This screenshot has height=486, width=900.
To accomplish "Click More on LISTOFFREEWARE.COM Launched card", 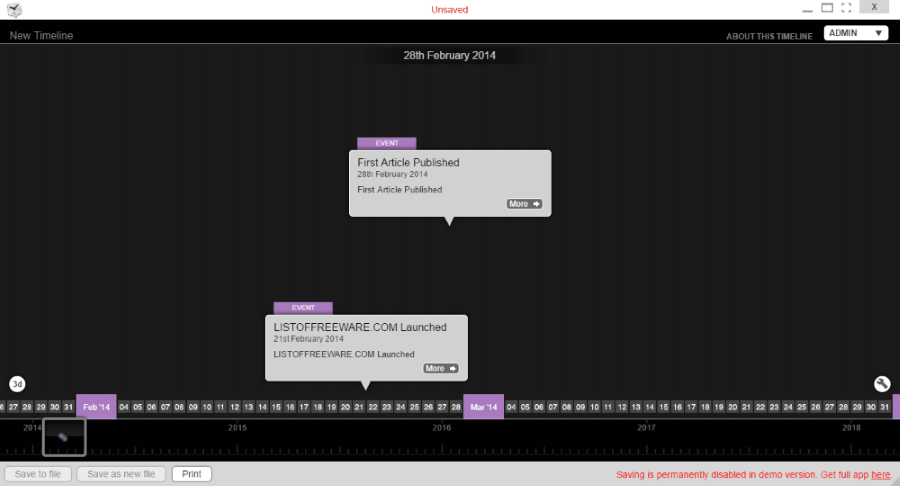I will coord(440,368).
